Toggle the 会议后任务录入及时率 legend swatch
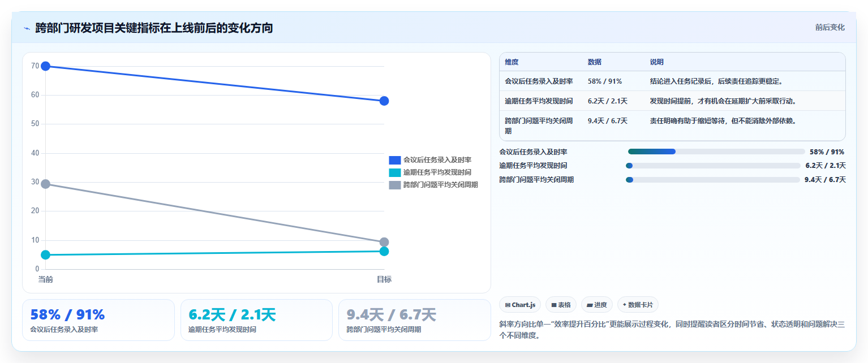868x363 pixels. (395, 160)
